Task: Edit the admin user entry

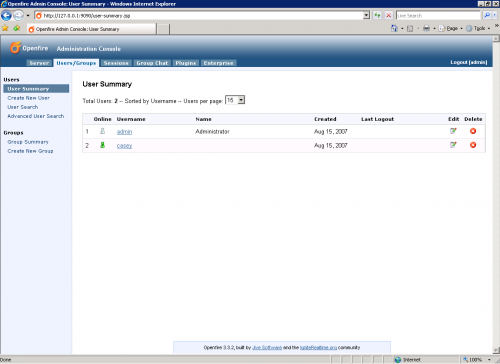Action: click(x=453, y=131)
